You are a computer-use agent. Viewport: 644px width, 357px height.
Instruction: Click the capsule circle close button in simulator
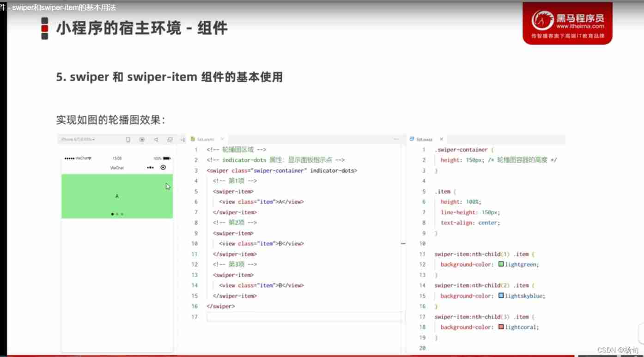coord(163,168)
